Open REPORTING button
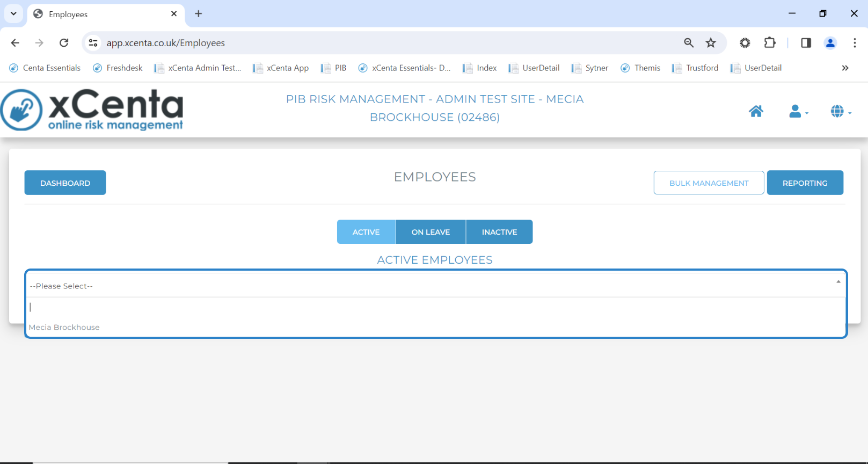 [805, 183]
